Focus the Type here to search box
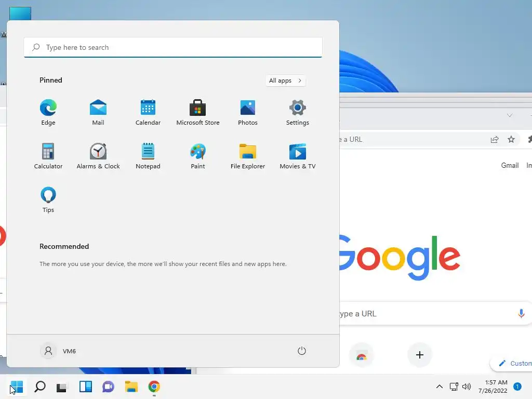 point(173,47)
